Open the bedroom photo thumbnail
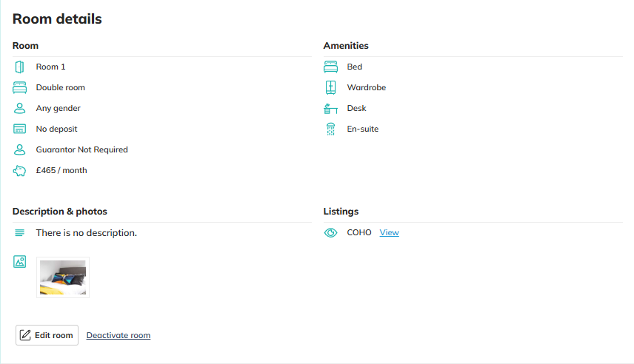Screen dimensions: 634x364 [63, 277]
